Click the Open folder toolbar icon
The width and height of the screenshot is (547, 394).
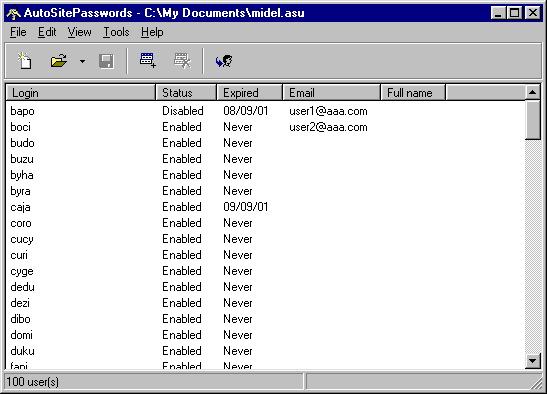59,61
